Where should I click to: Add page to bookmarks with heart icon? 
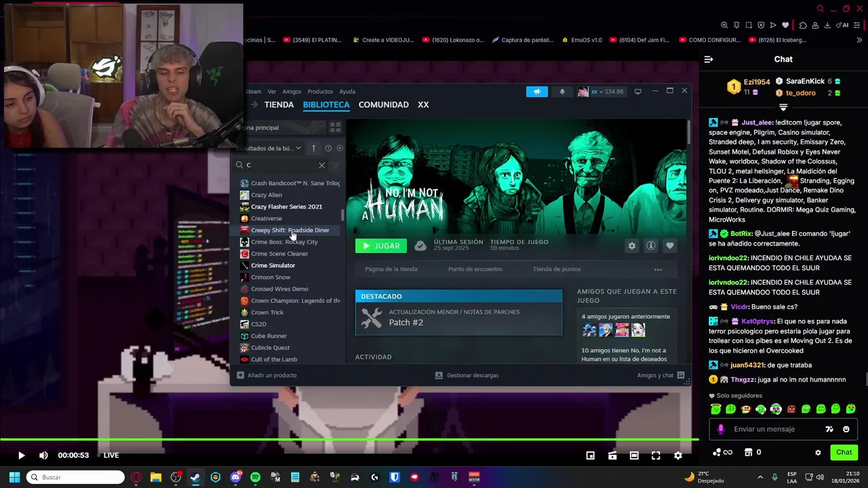coord(785,25)
